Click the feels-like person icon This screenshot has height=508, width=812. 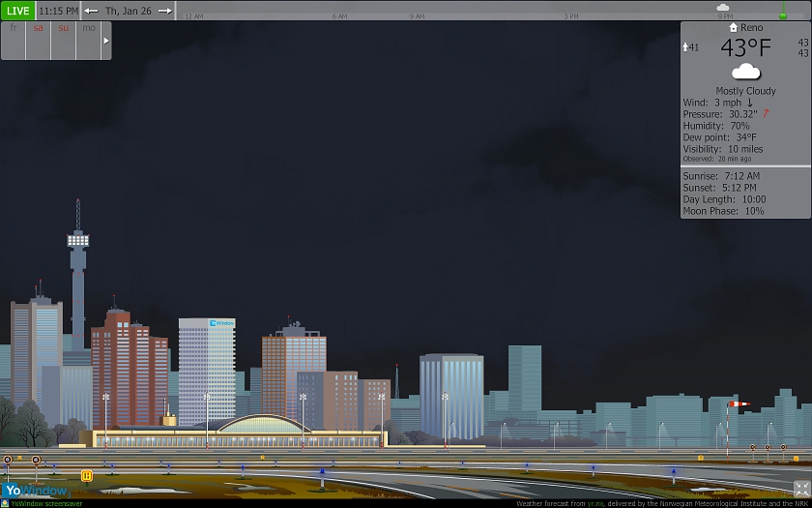click(x=686, y=47)
